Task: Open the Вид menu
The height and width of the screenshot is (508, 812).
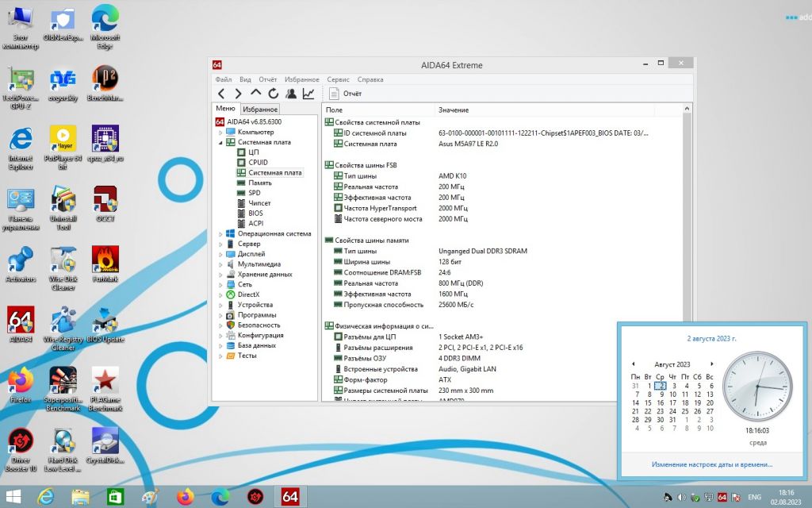Action: 246,79
